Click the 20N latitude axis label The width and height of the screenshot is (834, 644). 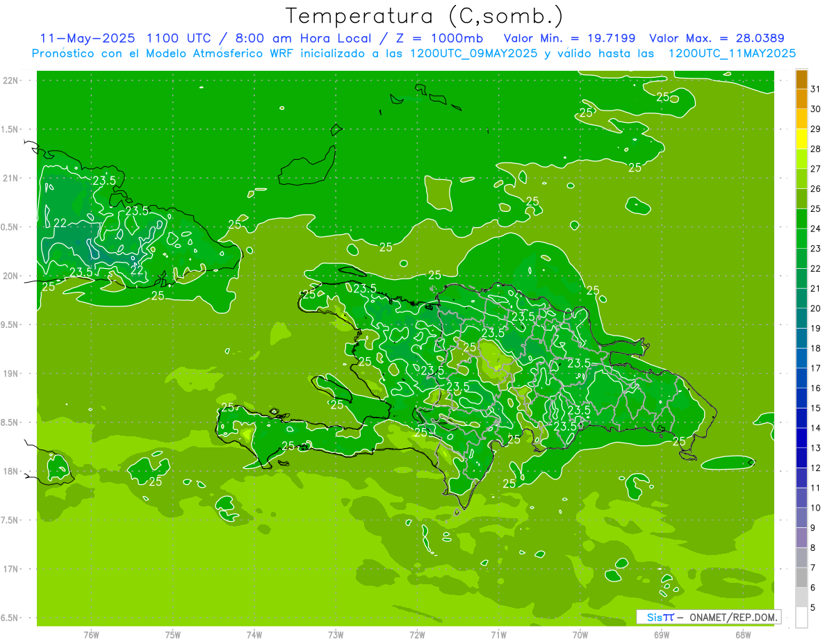click(x=12, y=276)
